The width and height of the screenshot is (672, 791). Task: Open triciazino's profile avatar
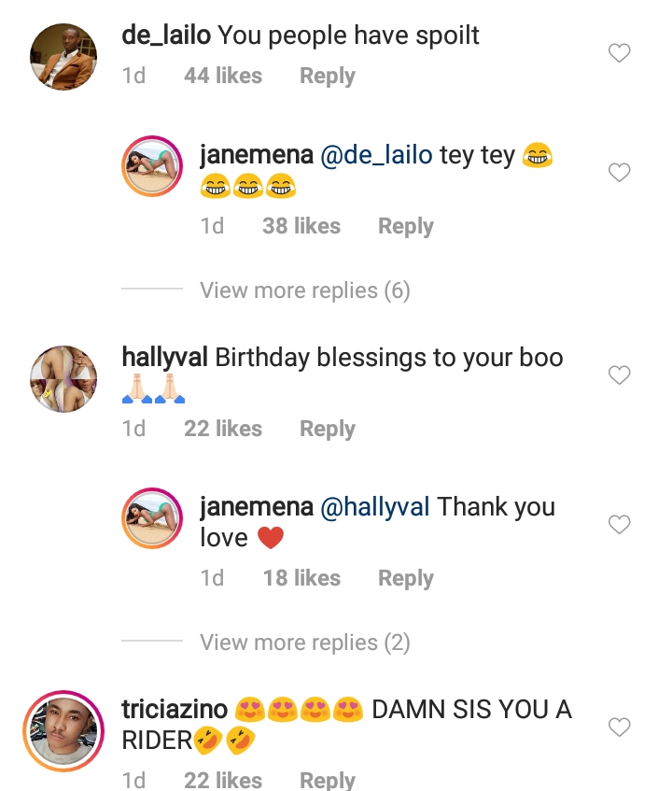coord(63,731)
